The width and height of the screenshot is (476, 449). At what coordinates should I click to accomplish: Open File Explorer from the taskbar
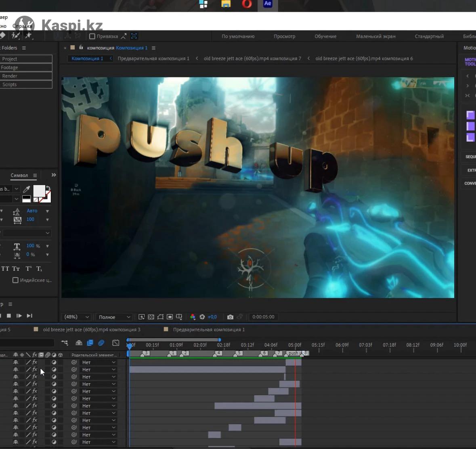226,4
